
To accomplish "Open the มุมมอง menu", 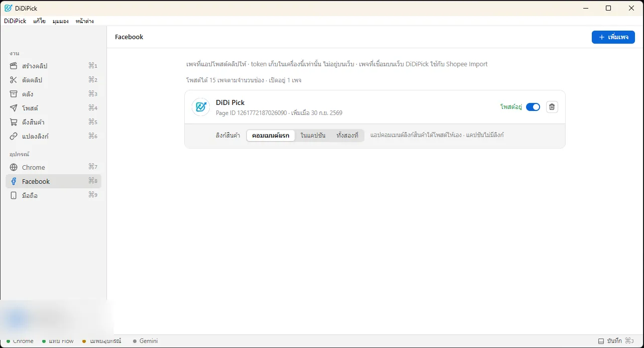I will coord(60,21).
